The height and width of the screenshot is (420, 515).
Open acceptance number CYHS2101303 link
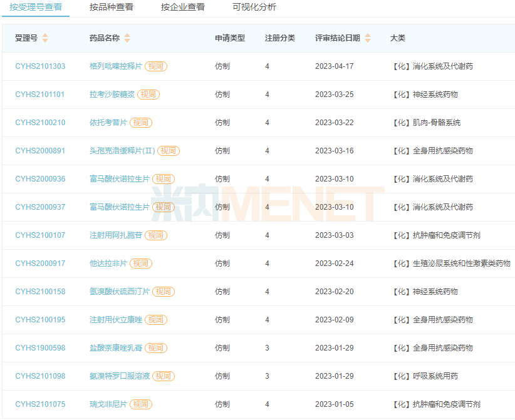[40, 66]
